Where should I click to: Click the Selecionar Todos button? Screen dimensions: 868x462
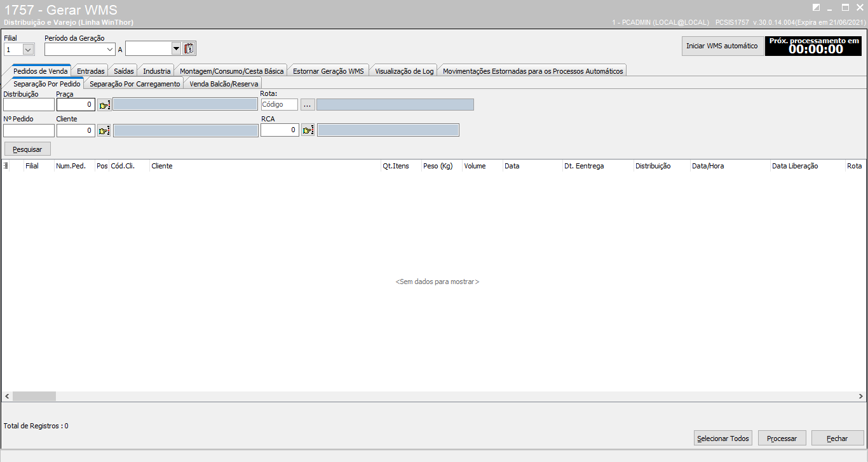pos(723,438)
